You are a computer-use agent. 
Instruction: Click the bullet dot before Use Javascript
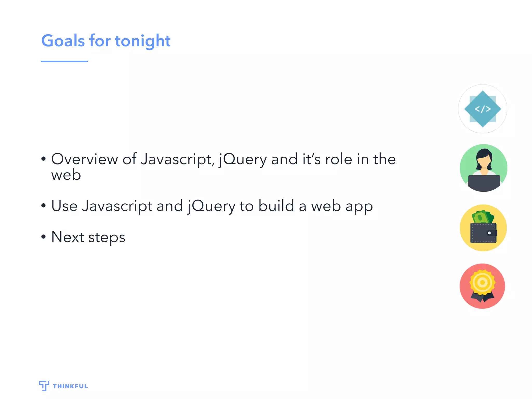tap(43, 205)
